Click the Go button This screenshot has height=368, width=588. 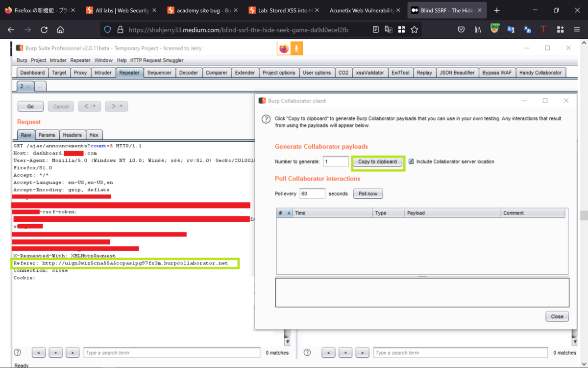click(30, 106)
